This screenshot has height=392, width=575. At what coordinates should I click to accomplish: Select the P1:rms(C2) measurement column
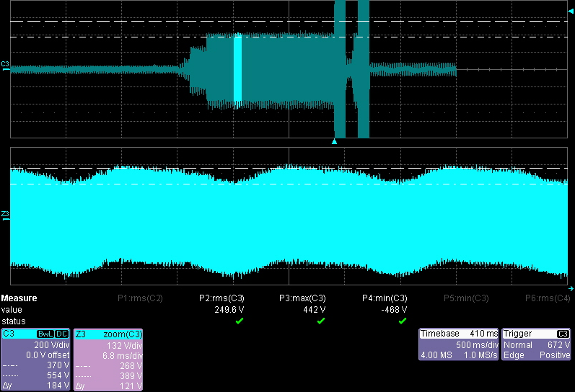140,298
